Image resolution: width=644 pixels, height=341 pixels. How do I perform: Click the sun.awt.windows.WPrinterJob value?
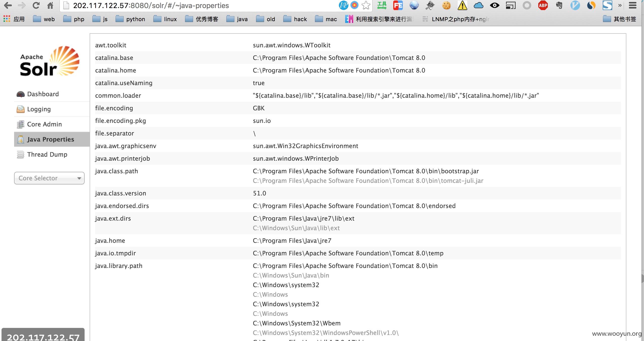coord(296,158)
